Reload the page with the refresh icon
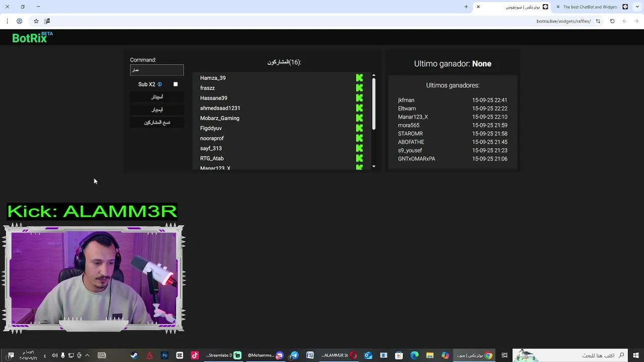 point(612,21)
